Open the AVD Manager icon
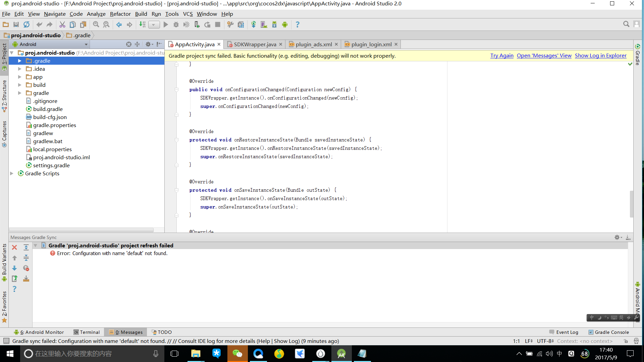Screen dimensions: 644x362 pyautogui.click(x=264, y=24)
